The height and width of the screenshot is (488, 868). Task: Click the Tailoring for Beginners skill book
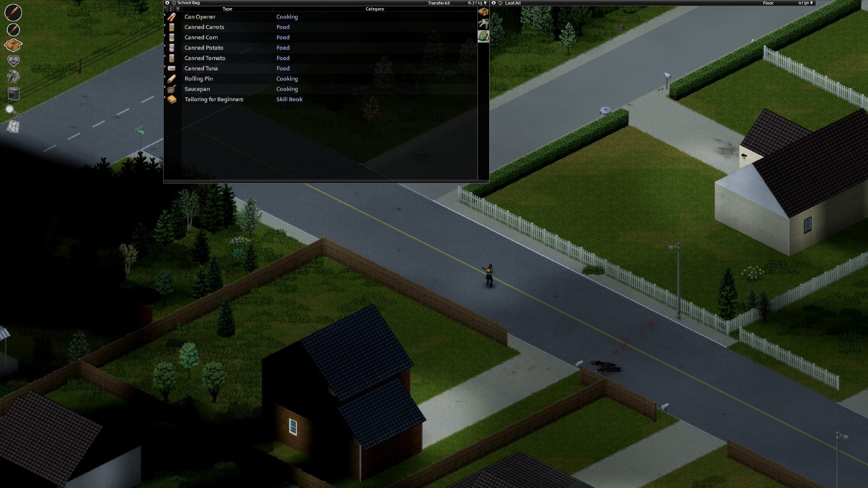[213, 99]
